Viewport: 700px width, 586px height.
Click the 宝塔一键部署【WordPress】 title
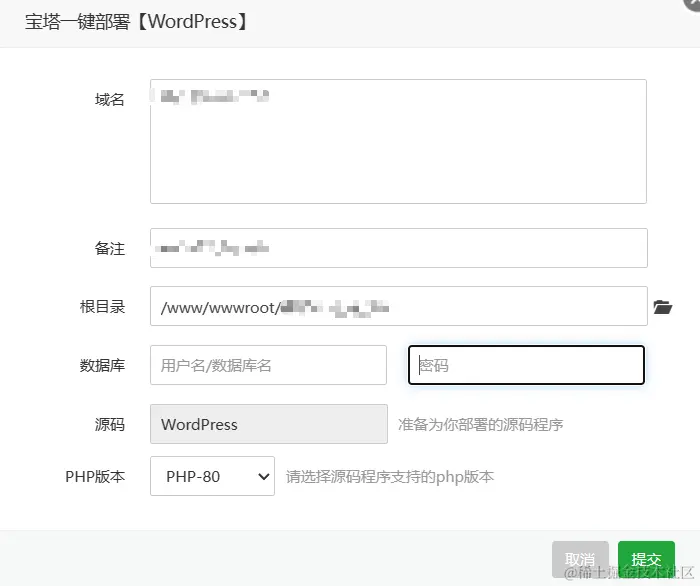(x=136, y=21)
